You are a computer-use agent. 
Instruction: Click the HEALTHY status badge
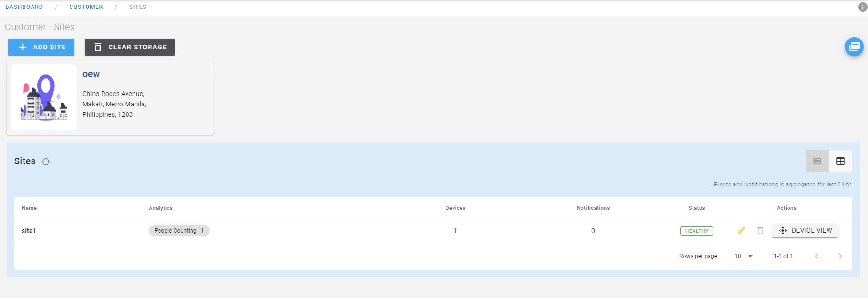(x=696, y=231)
